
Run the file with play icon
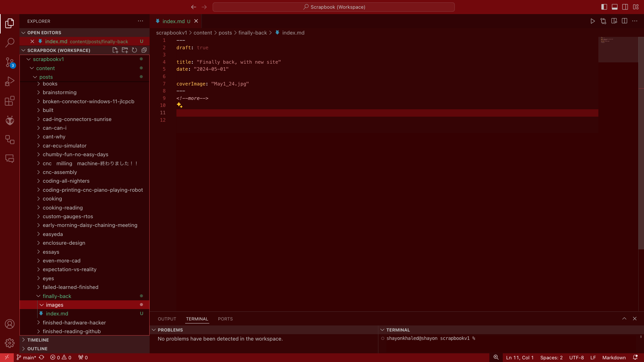point(593,21)
